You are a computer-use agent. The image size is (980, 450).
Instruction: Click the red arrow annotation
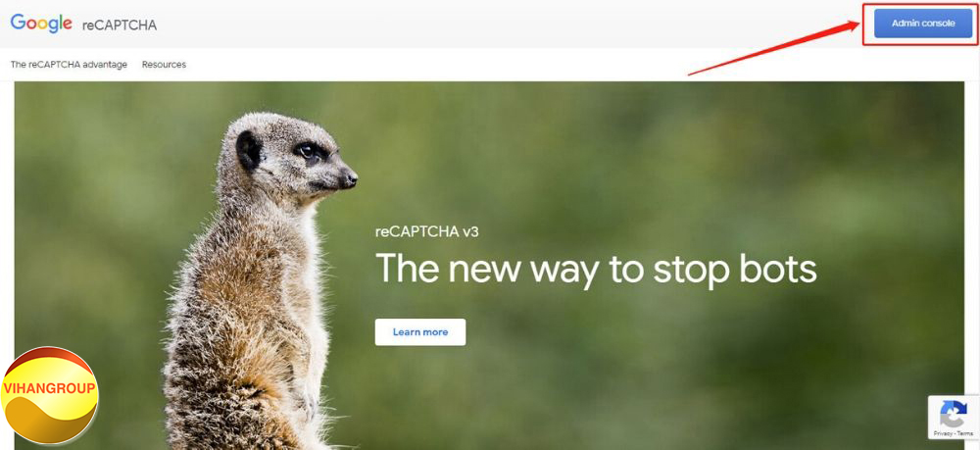[x=774, y=47]
